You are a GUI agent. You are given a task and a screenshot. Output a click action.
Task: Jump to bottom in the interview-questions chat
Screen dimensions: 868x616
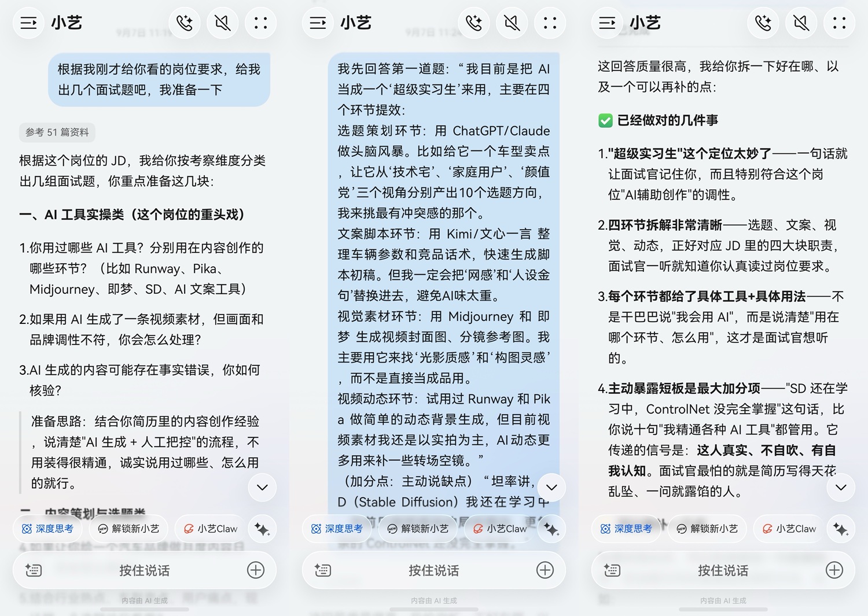tap(262, 487)
